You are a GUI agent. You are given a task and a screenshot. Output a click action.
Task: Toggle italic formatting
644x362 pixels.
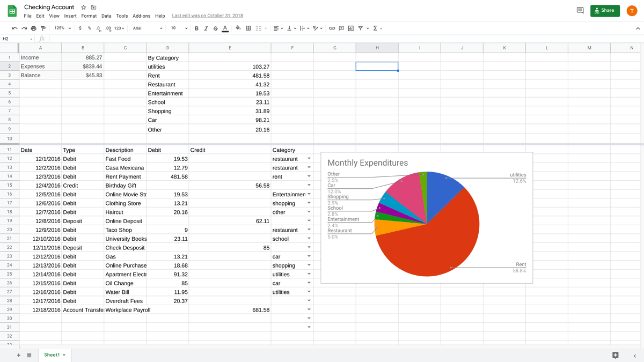click(x=206, y=28)
